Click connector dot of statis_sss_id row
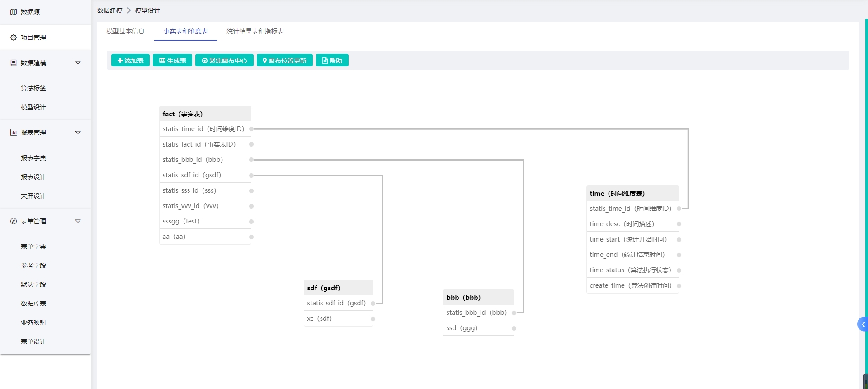868x389 pixels. pyautogui.click(x=251, y=190)
